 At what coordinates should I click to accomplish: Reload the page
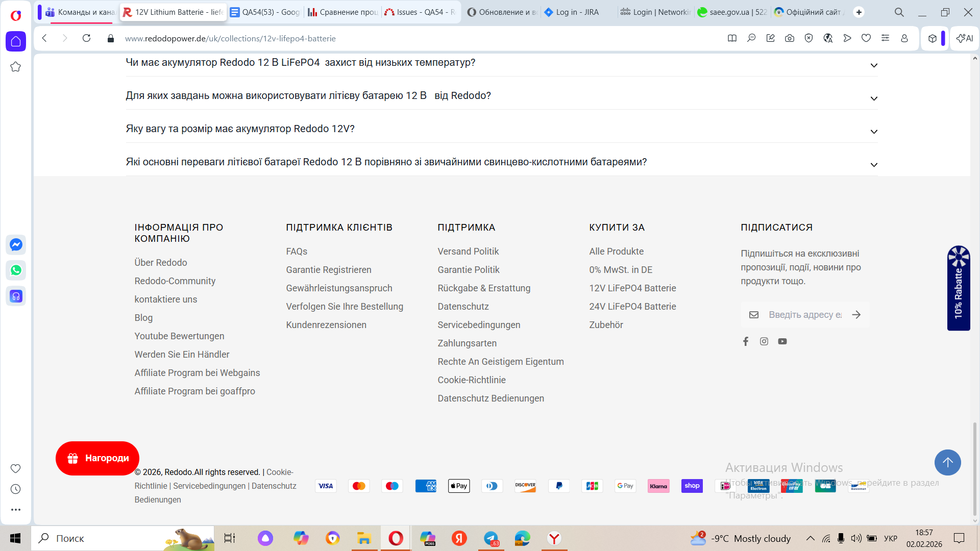(x=87, y=38)
